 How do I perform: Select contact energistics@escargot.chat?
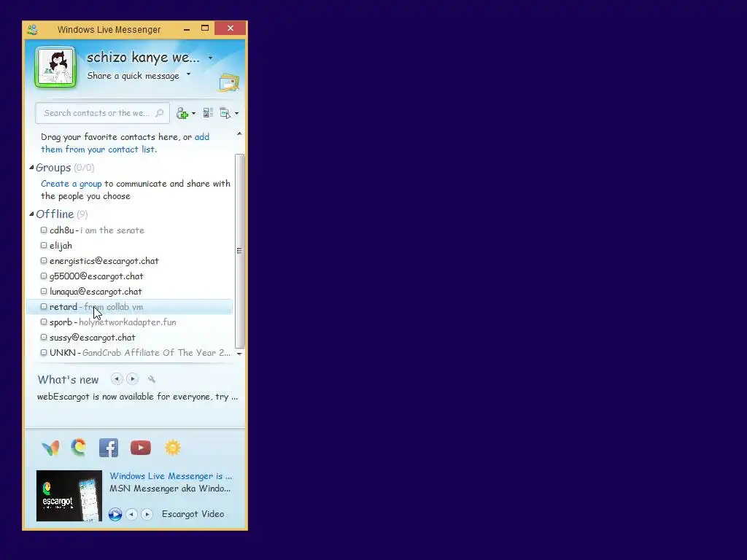click(x=130, y=261)
